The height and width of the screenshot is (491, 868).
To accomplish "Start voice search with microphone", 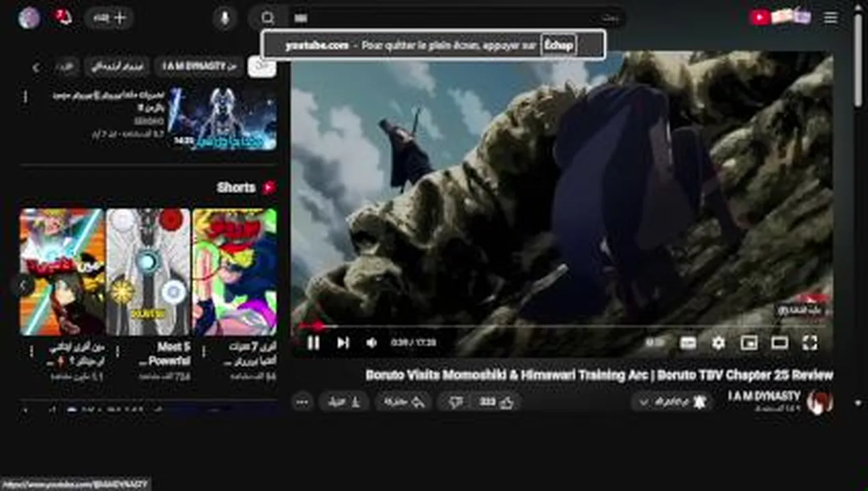I will [225, 18].
